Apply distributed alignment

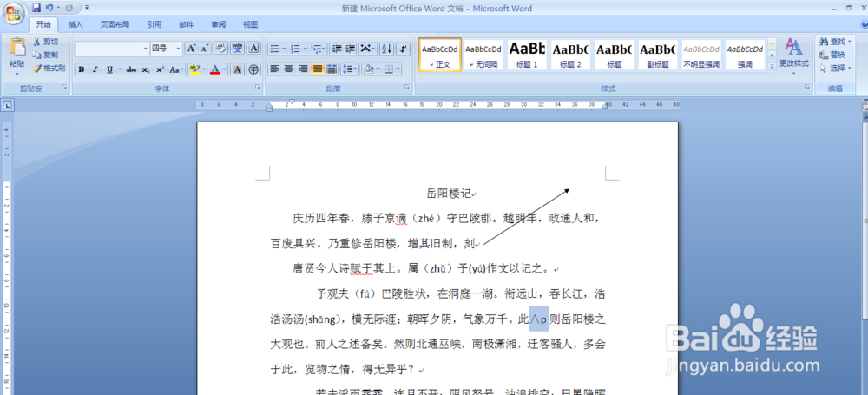click(x=332, y=69)
